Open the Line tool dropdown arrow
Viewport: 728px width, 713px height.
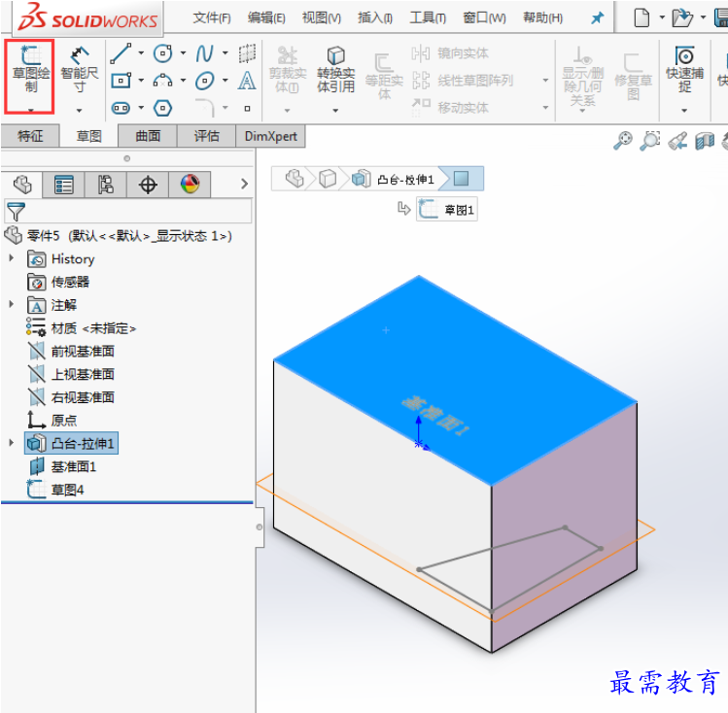[141, 53]
